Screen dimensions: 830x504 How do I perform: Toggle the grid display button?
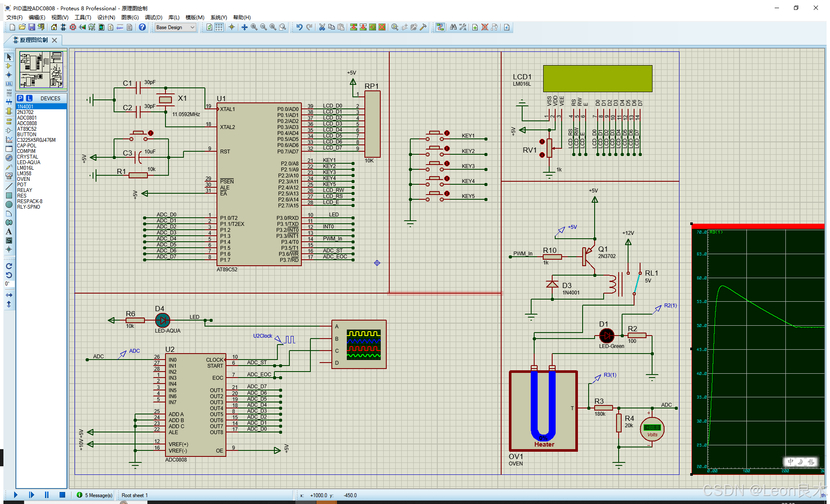[x=219, y=27]
